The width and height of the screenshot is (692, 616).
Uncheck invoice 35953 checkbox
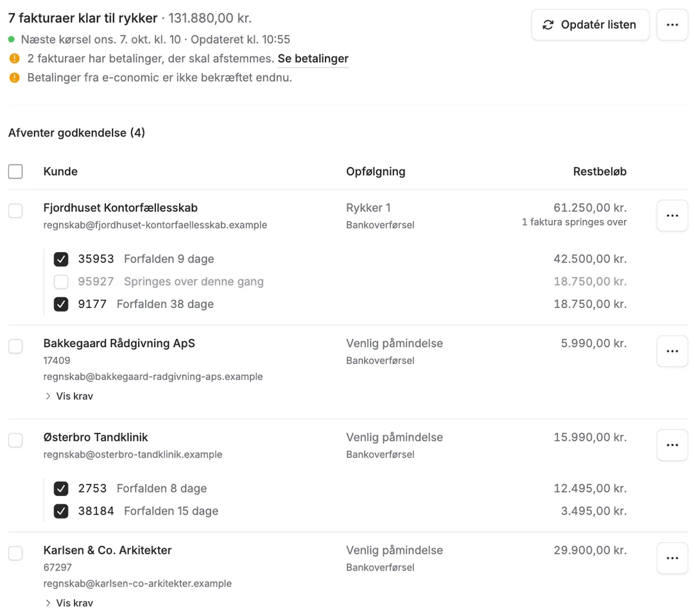tap(61, 259)
